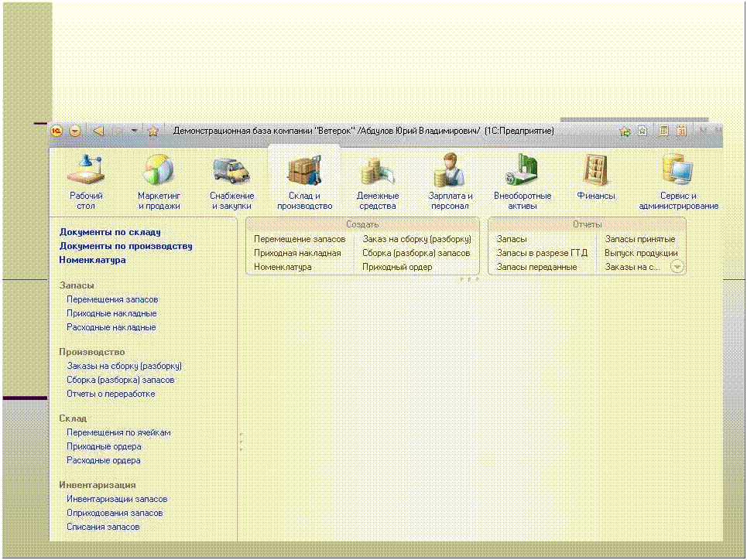The image size is (747, 560).
Task: Open Запасы переданные report
Action: (x=537, y=267)
